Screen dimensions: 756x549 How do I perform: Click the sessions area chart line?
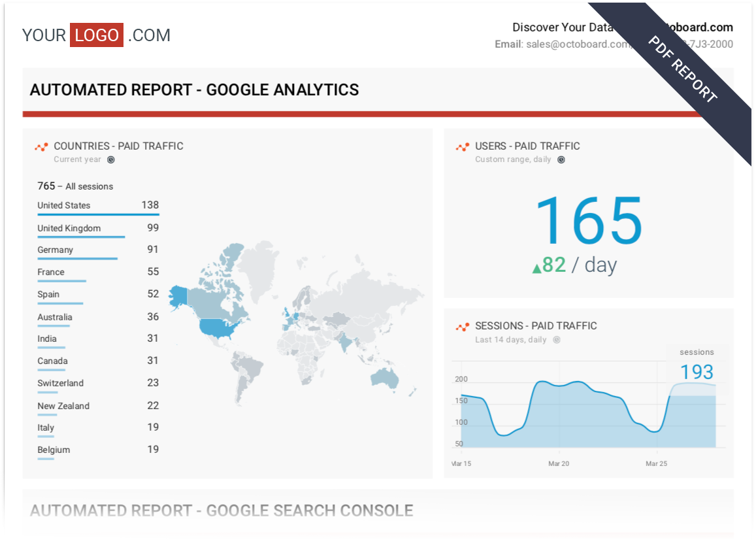click(x=588, y=408)
